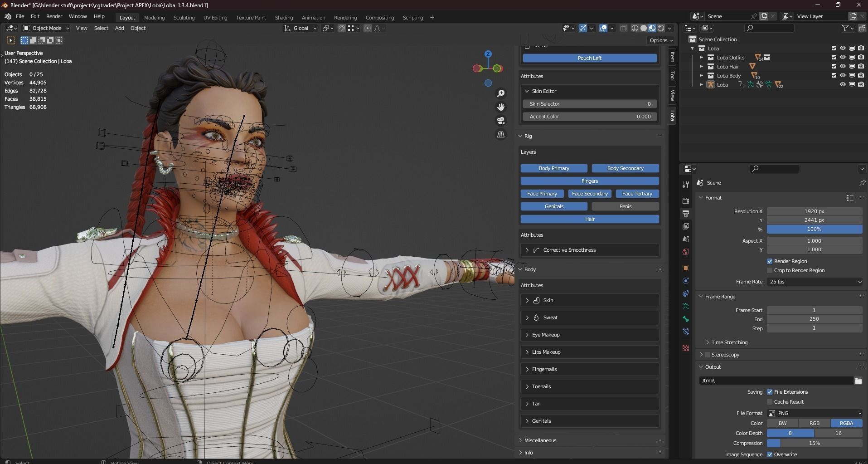Open the Object Mode dropdown
Screen dimensions: 868x464
[46, 28]
